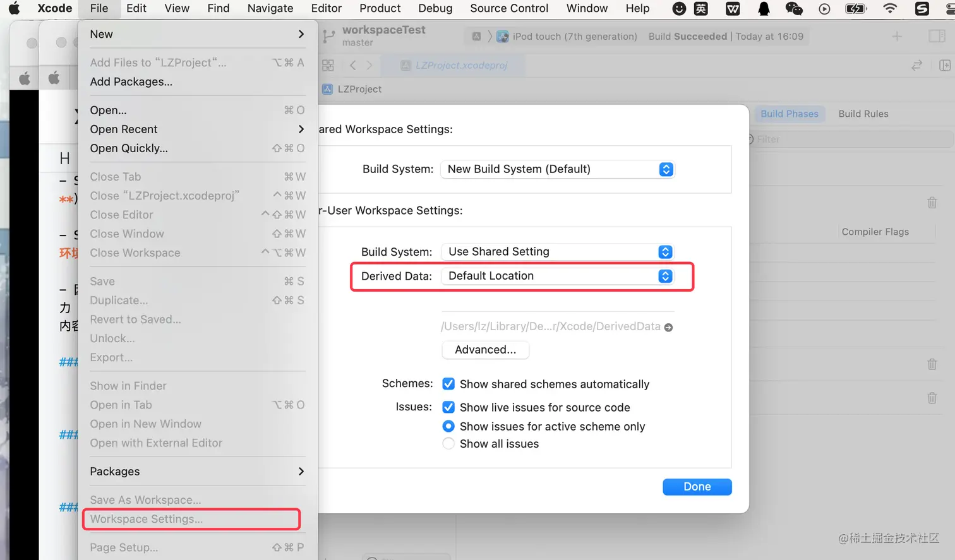955x560 pixels.
Task: Open shared Build System dropdown (New Build System)
Action: click(557, 169)
